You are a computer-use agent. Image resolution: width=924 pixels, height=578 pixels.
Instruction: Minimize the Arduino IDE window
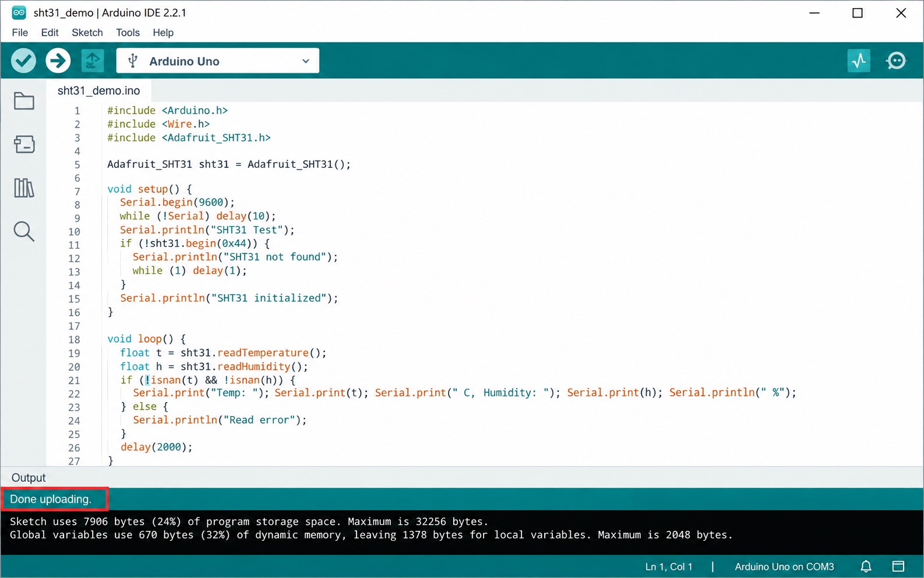(x=814, y=13)
